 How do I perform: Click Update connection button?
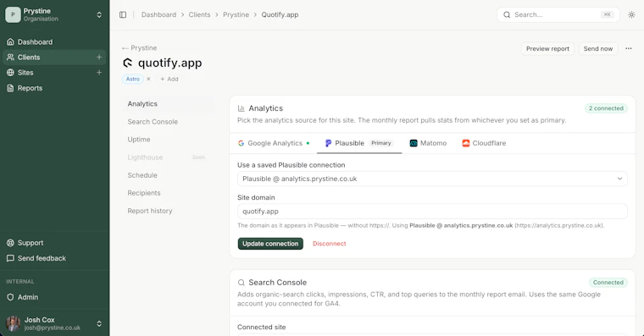(x=270, y=244)
